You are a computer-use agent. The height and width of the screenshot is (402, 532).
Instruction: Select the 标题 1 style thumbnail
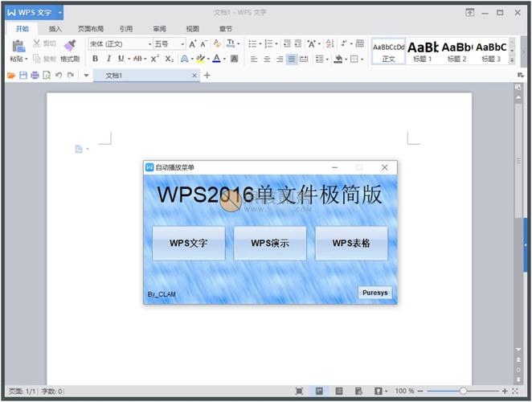click(423, 51)
